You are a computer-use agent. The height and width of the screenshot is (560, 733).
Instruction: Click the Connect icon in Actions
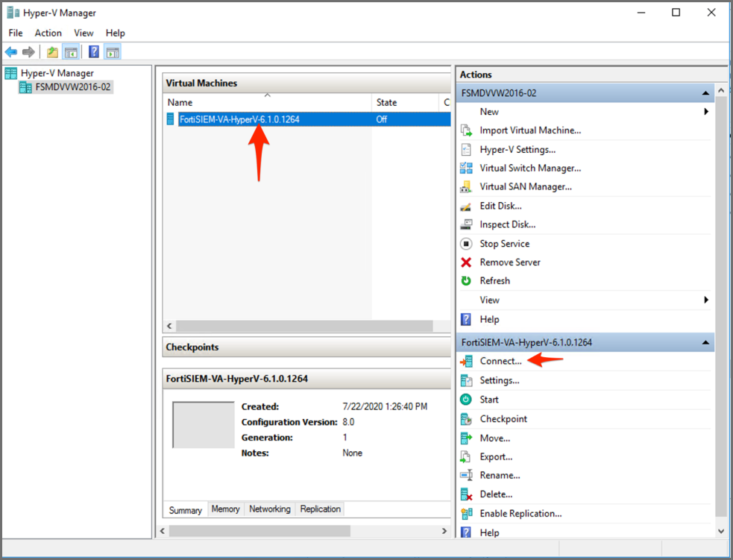466,362
